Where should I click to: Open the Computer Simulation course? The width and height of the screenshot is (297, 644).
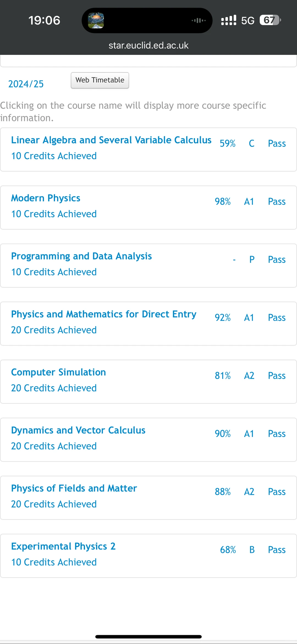click(58, 372)
